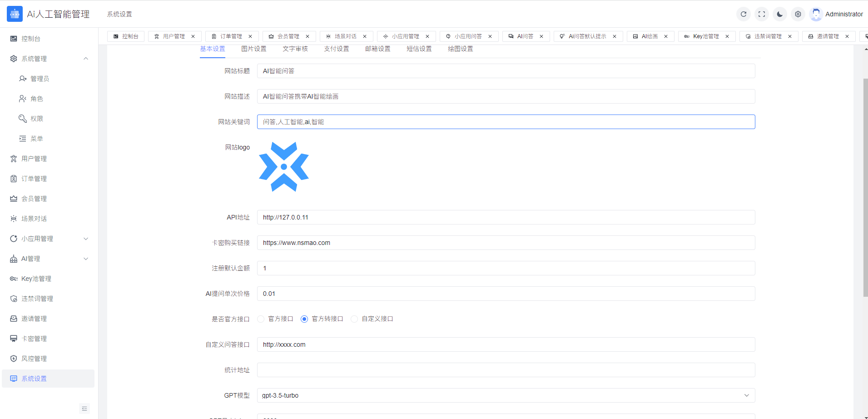Screen dimensions: 868x419
Task: Switch to the 用户管理 page tab
Action: 174,36
